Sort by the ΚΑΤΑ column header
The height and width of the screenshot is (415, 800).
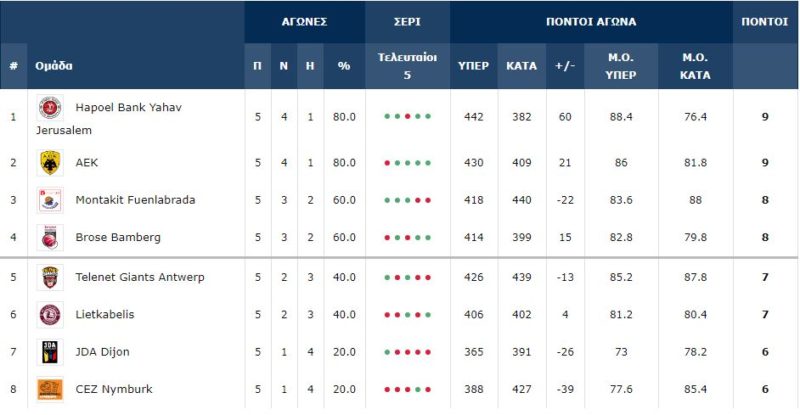tap(521, 66)
